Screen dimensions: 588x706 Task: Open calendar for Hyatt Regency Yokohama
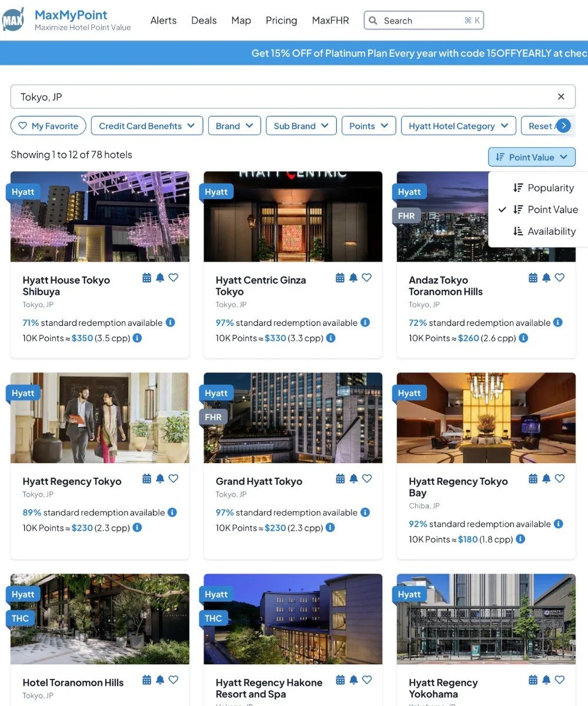[x=533, y=680]
